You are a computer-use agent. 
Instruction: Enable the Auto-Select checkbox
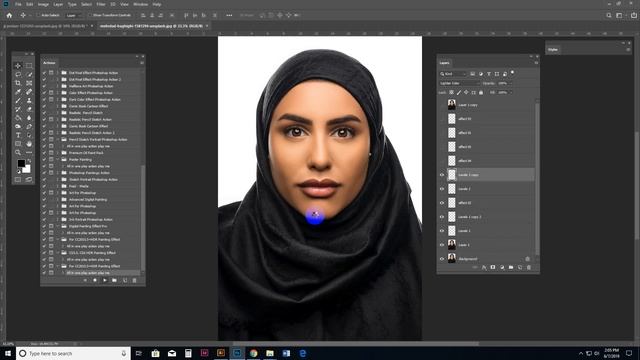[39, 15]
